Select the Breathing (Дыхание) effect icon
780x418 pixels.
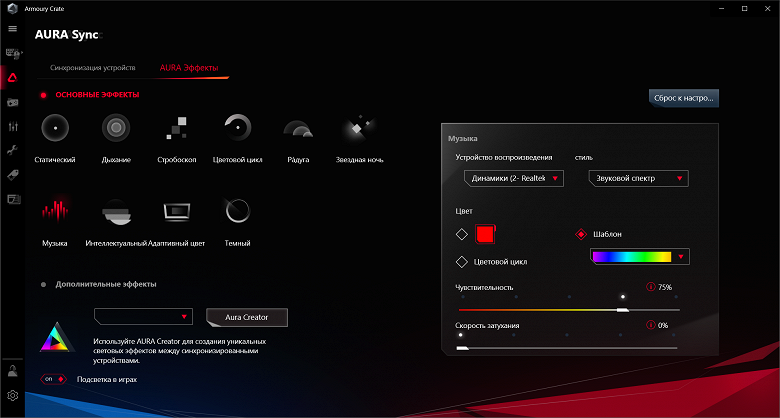click(116, 128)
